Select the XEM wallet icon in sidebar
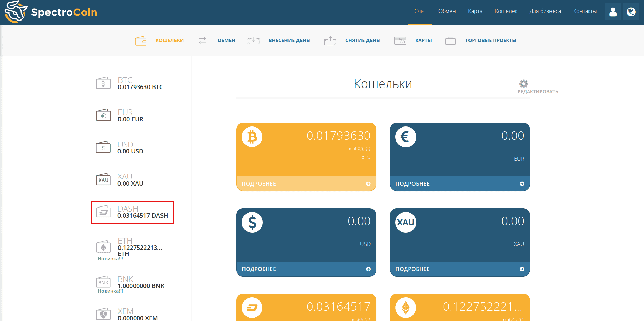The image size is (644, 321). pyautogui.click(x=103, y=314)
